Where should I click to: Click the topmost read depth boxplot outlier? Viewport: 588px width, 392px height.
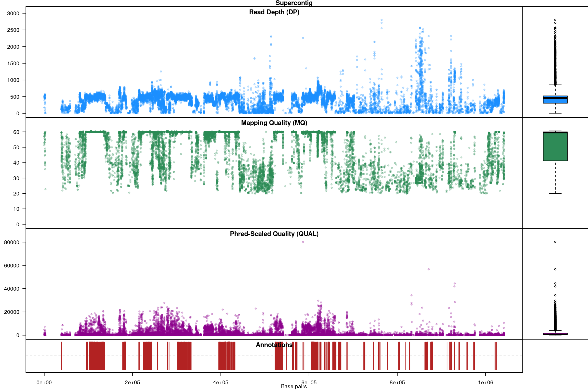coord(555,20)
